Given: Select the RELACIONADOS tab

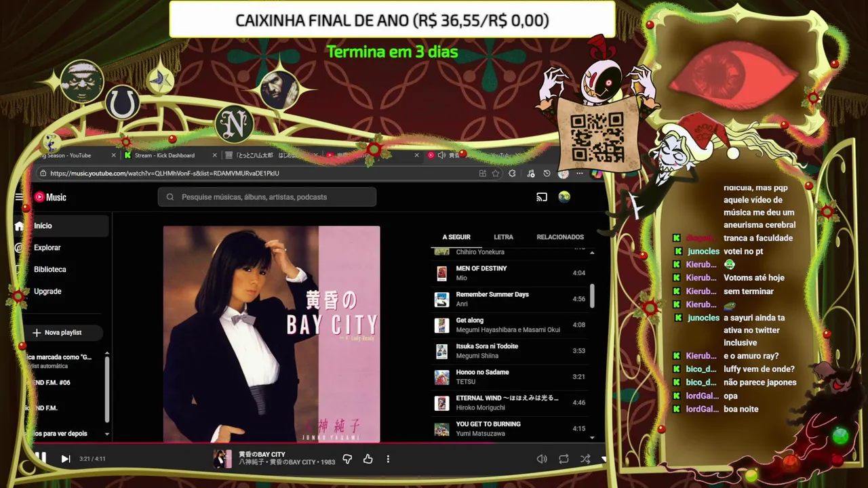Looking at the screenshot, I should coord(560,237).
